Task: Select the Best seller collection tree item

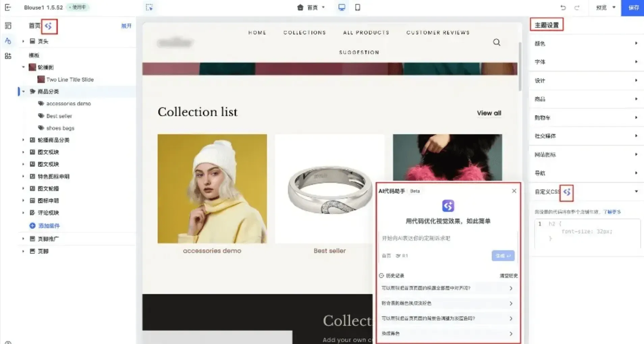Action: tap(59, 116)
